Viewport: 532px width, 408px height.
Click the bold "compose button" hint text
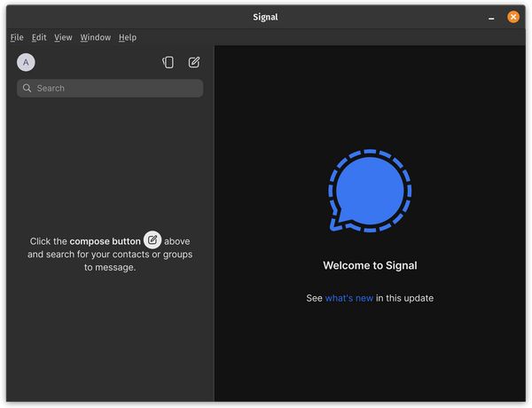(105, 241)
